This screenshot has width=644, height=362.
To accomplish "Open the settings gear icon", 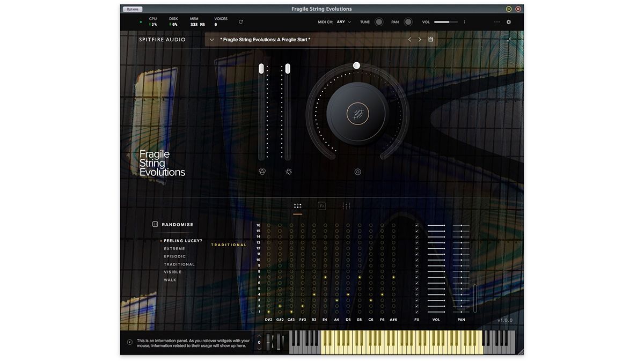I will point(509,22).
